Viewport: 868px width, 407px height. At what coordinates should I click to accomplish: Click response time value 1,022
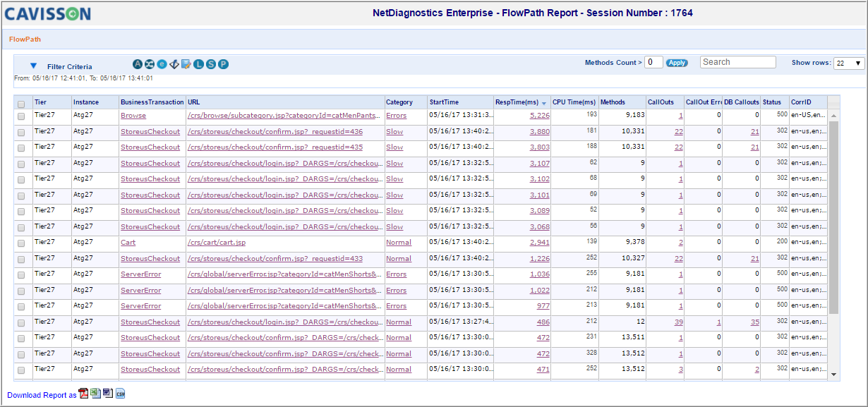(539, 291)
